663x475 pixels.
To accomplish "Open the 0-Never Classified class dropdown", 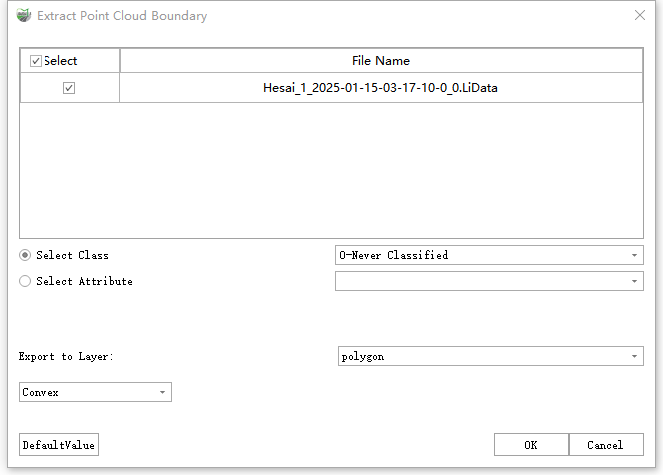I will (489, 255).
